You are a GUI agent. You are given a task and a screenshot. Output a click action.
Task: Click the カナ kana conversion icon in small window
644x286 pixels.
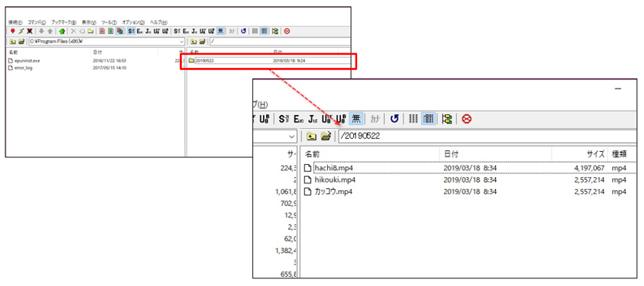(x=232, y=31)
